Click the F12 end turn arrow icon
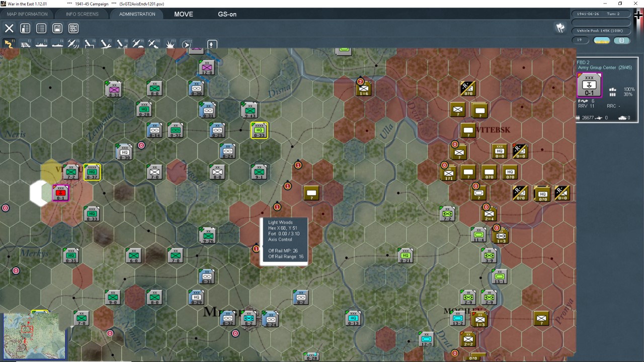The width and height of the screenshot is (644, 362). (x=186, y=44)
